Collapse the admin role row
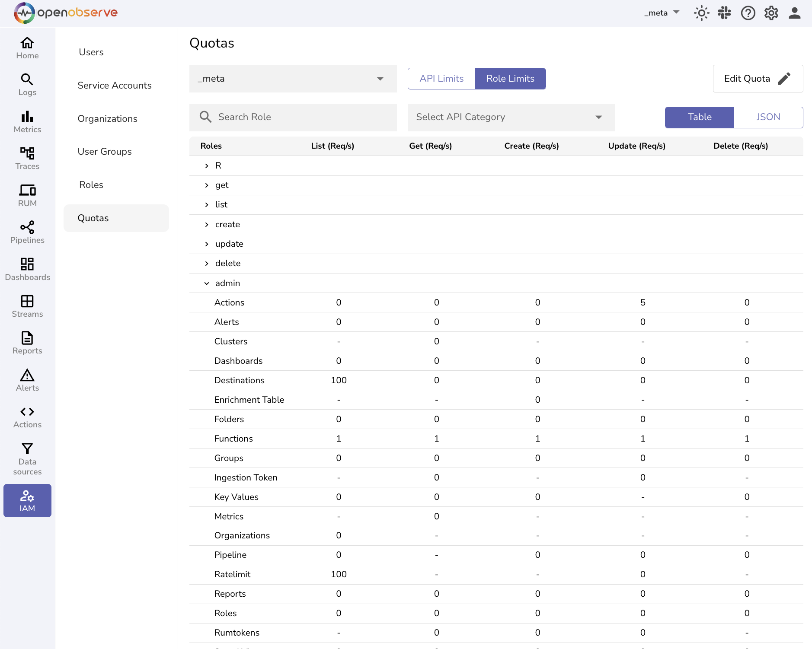 tap(207, 283)
